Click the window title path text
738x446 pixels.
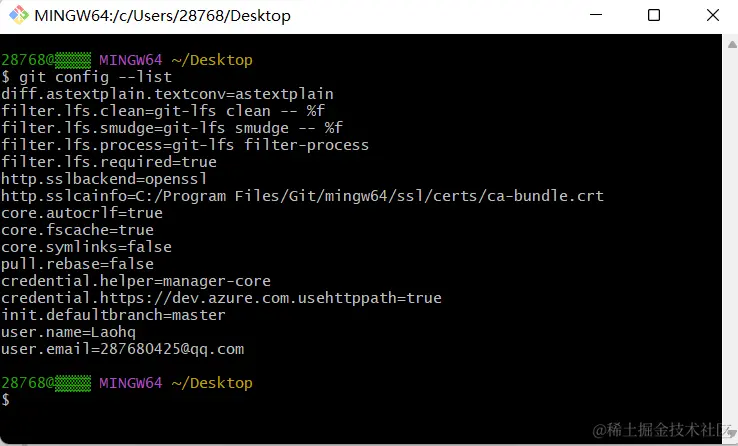coord(162,16)
